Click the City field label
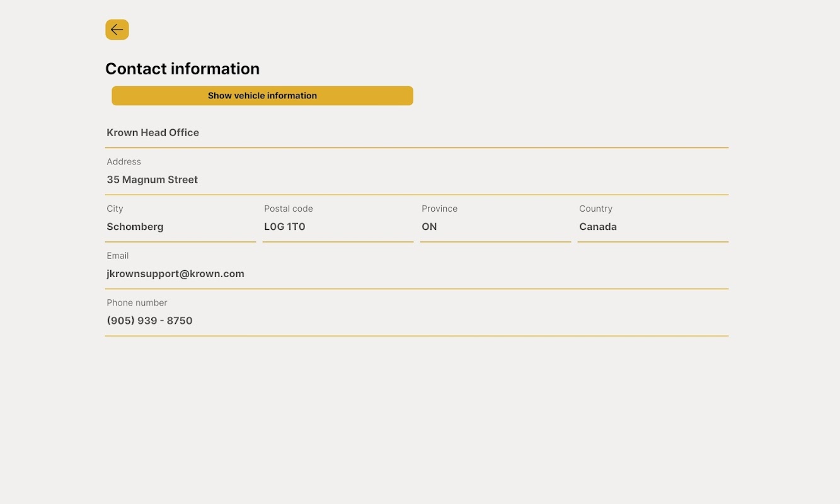 115,209
